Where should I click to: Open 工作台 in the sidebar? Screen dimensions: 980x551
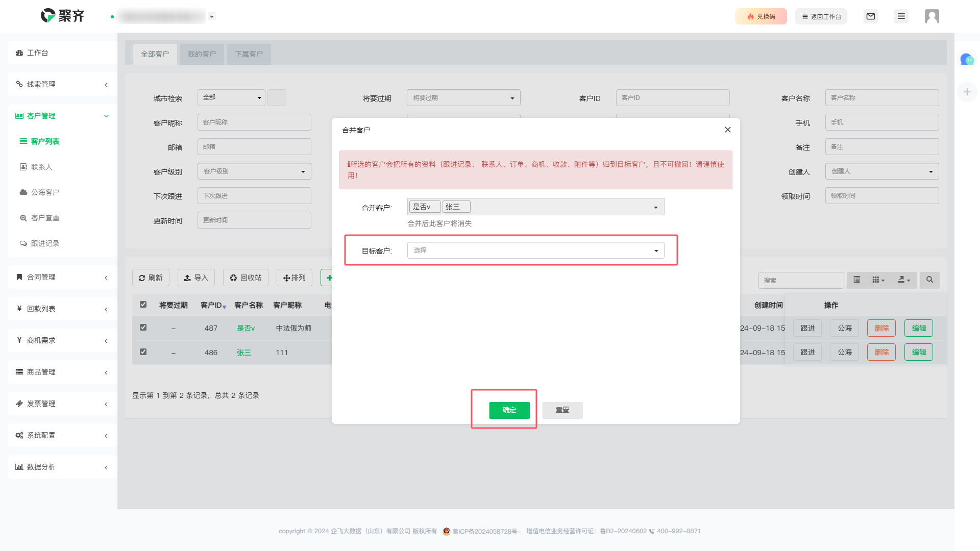click(x=62, y=53)
